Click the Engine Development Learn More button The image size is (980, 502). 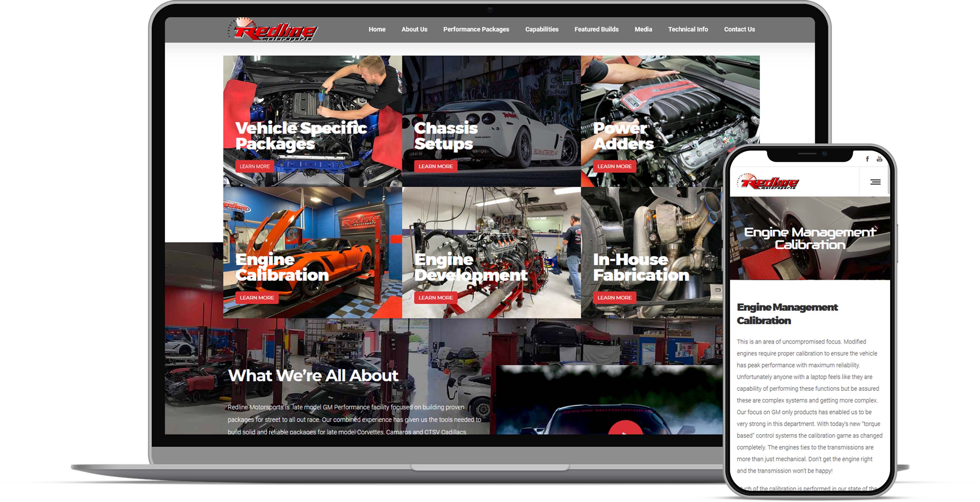point(436,298)
